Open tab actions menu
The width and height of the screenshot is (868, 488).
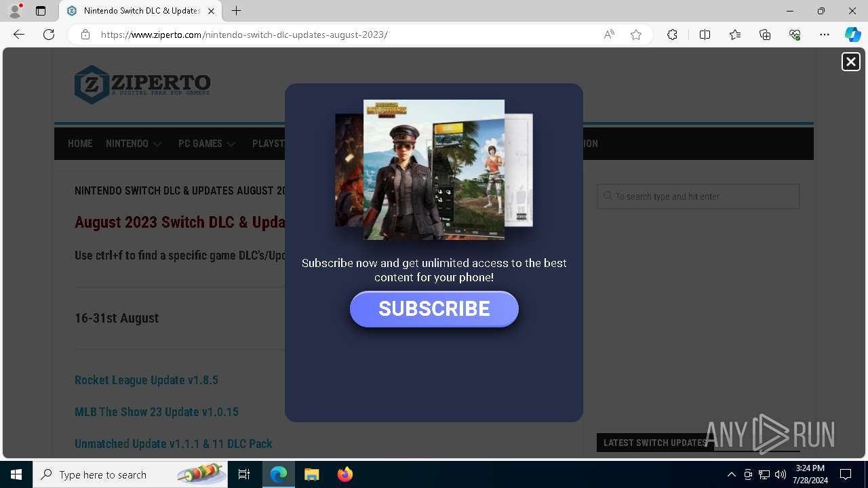click(41, 11)
